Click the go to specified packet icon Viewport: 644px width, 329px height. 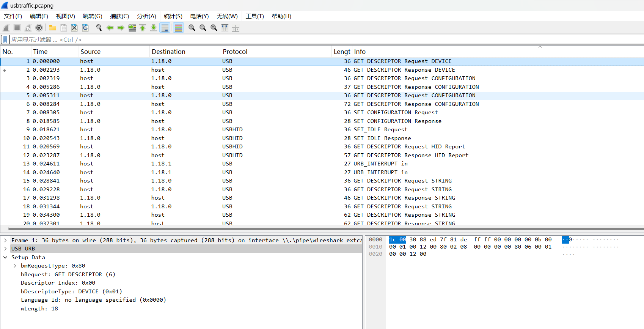[x=132, y=28]
